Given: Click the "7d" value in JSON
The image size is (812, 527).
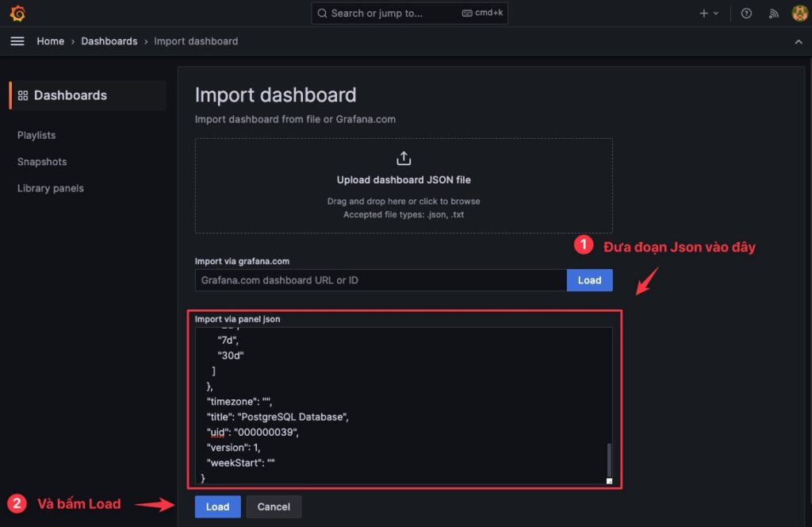Looking at the screenshot, I should (228, 340).
